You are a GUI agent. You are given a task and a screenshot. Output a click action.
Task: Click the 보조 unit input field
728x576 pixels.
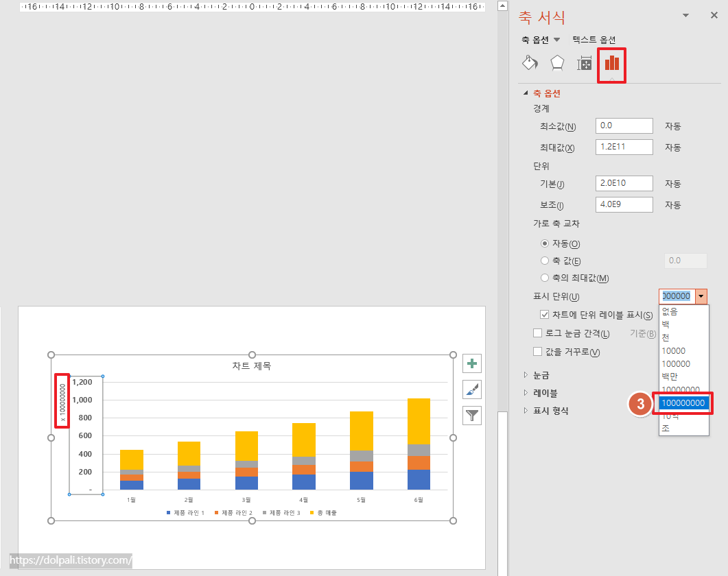(624, 205)
